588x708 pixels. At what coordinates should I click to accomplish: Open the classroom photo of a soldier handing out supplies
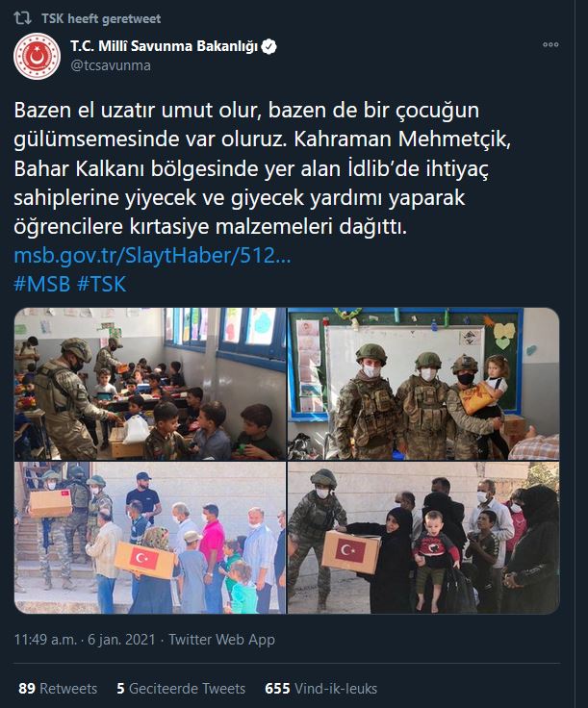coord(150,384)
